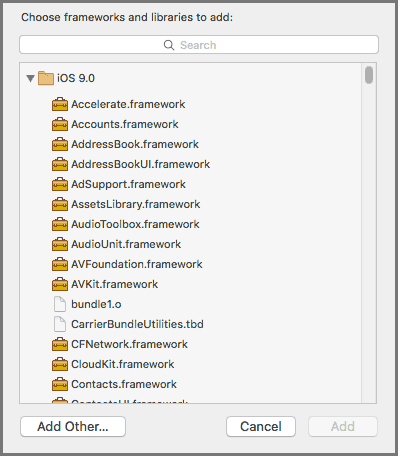Focus the Search field
Image resolution: width=398 pixels, height=456 pixels.
tap(199, 45)
